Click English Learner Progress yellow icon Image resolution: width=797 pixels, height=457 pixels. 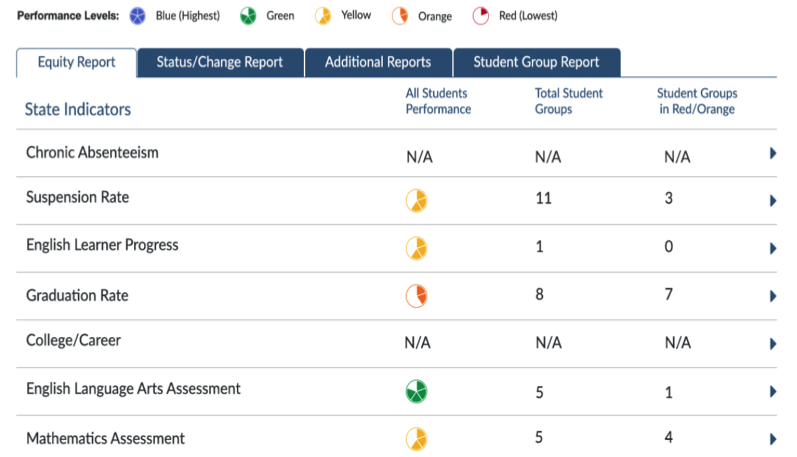(417, 248)
